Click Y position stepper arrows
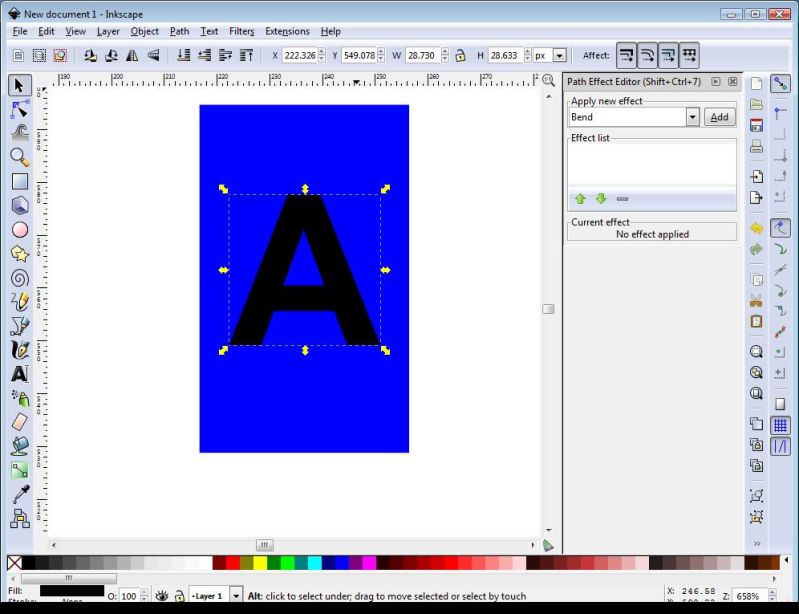The height and width of the screenshot is (614, 799). click(x=381, y=55)
